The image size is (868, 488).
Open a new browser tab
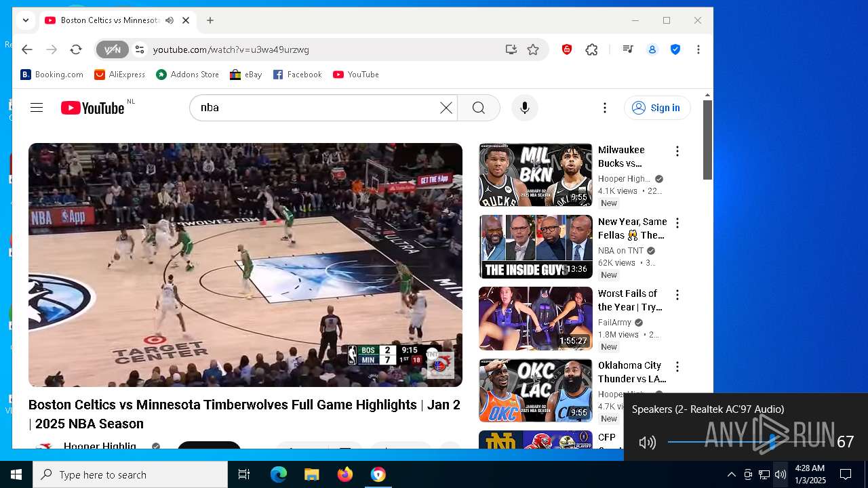(x=210, y=20)
